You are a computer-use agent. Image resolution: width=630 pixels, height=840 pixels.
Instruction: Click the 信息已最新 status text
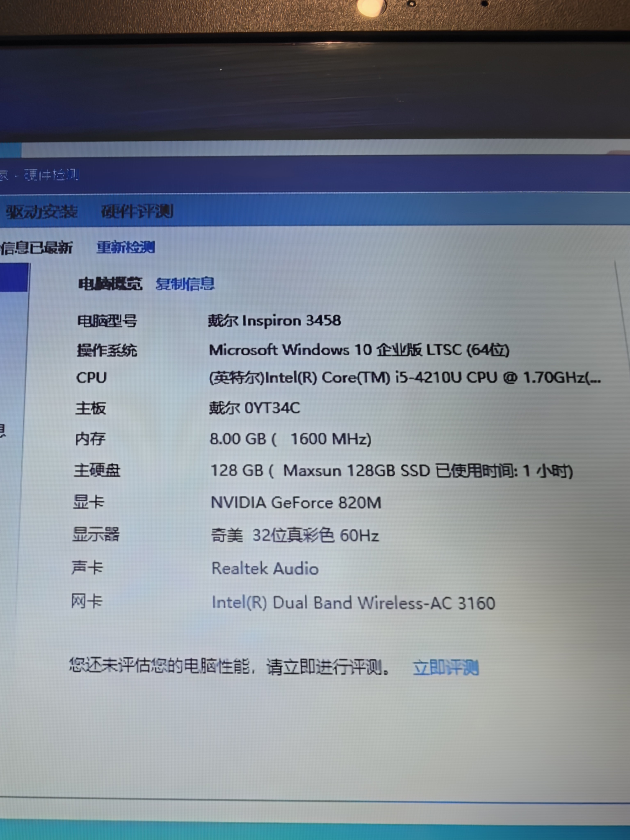coord(37,247)
